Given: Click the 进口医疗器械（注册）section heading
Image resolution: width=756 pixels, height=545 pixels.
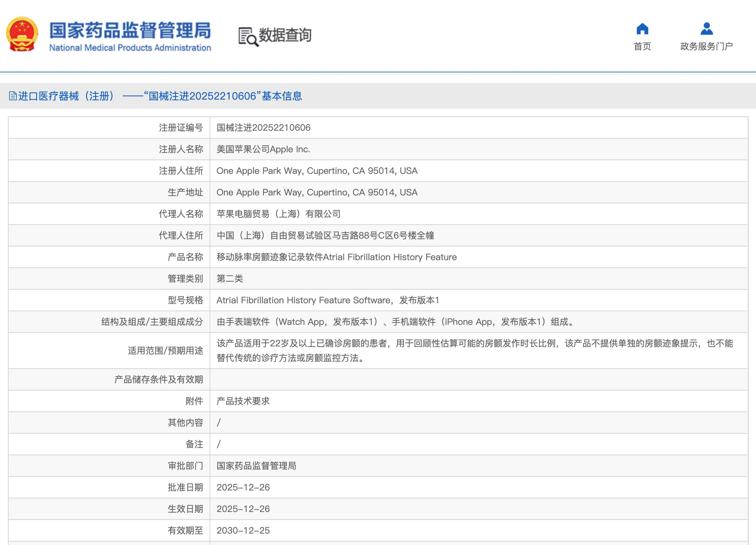Looking at the screenshot, I should (67, 96).
